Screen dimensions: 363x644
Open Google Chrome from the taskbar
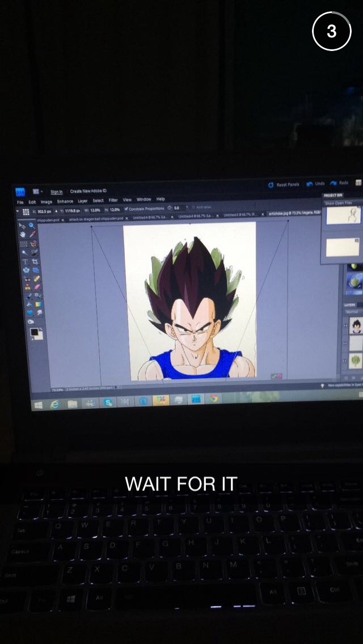(214, 399)
